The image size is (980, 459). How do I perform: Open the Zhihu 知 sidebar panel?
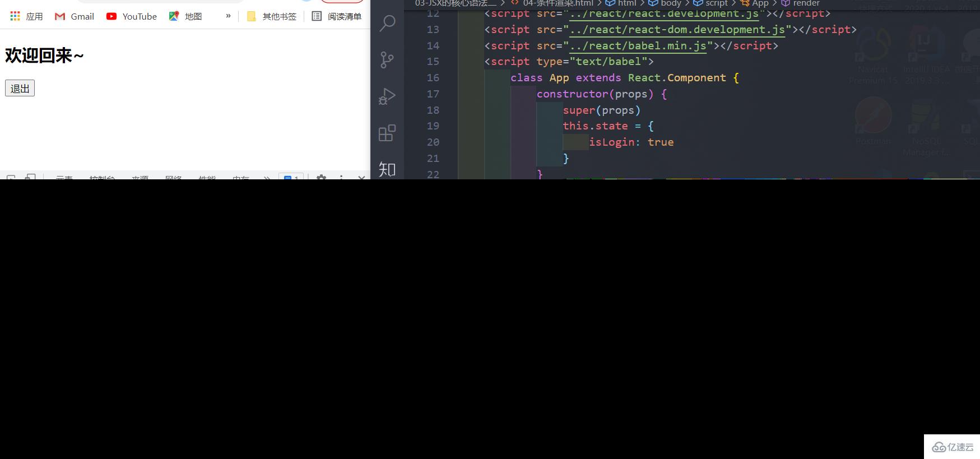point(387,169)
